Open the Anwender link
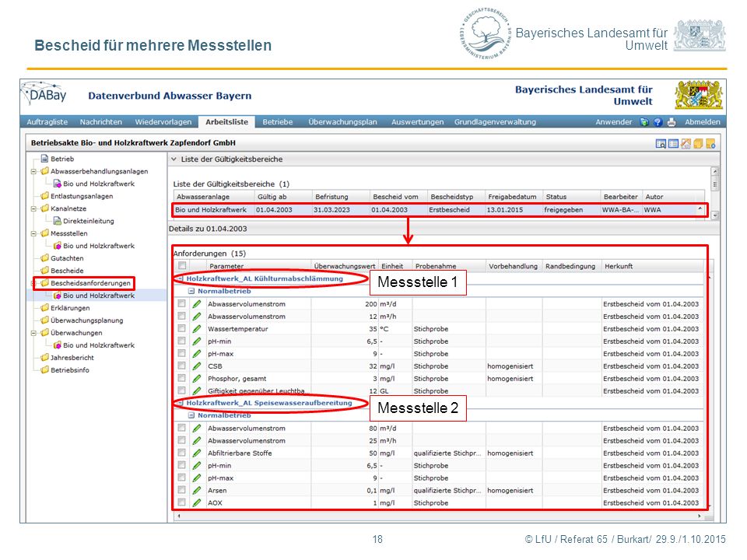 (614, 122)
